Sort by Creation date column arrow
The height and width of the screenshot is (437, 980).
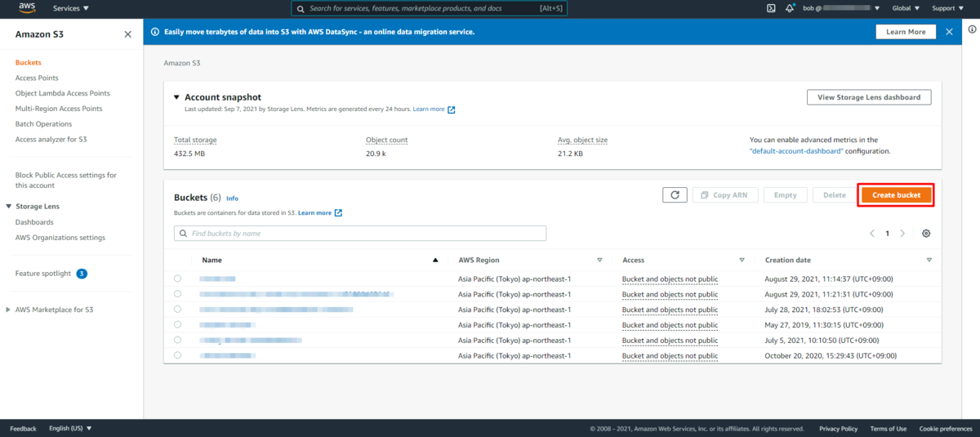tap(929, 260)
